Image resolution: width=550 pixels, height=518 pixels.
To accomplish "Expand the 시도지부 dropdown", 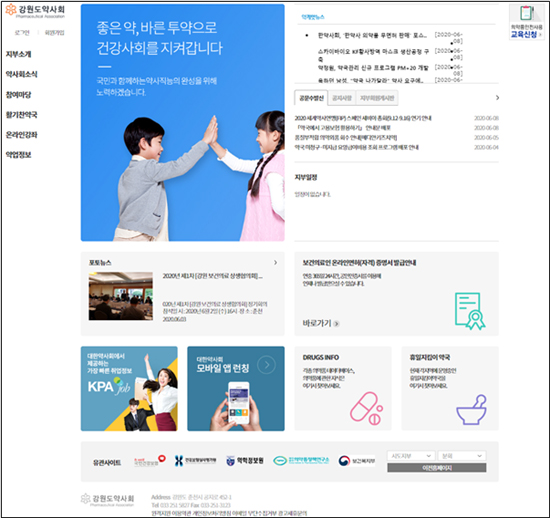I will [x=411, y=456].
